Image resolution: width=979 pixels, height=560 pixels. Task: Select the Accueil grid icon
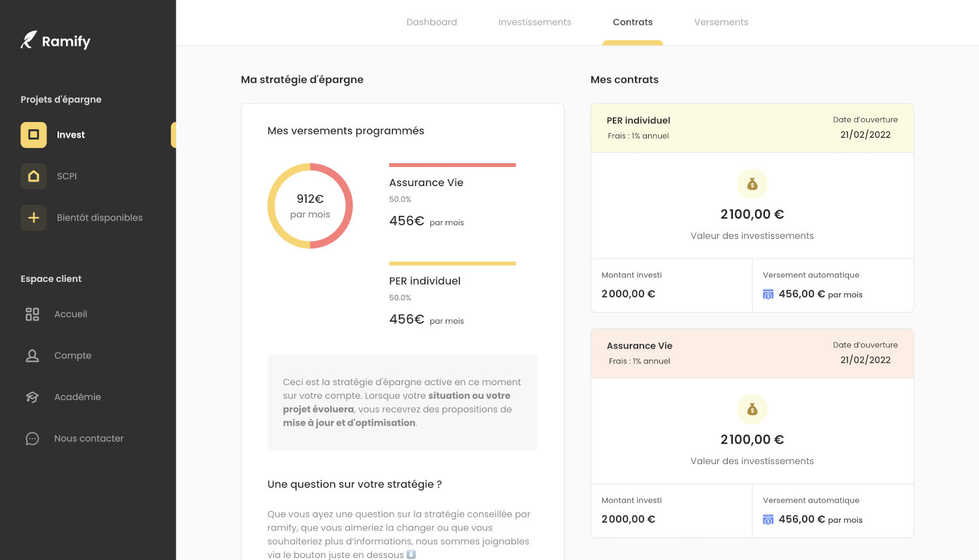click(x=31, y=314)
